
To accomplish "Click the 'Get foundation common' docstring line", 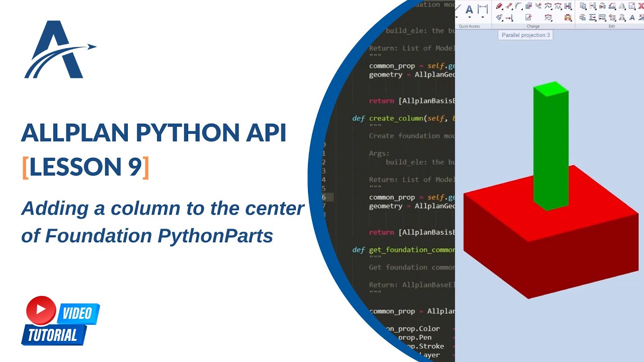I will point(412,267).
